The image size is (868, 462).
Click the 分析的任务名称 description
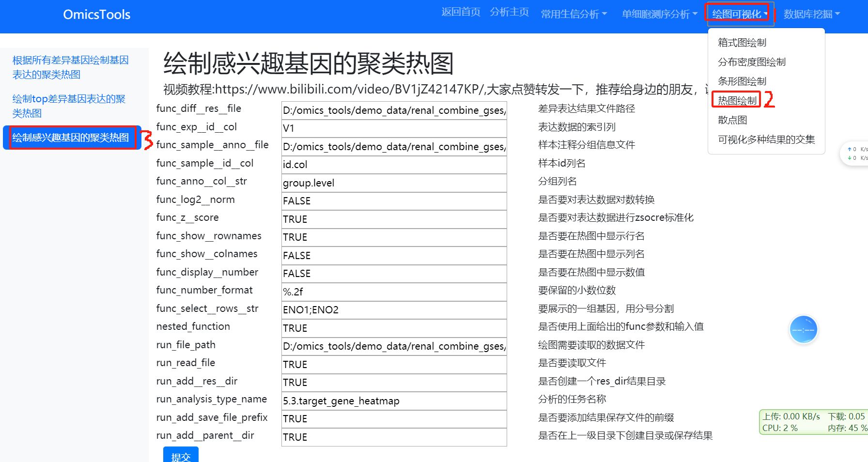pos(572,399)
